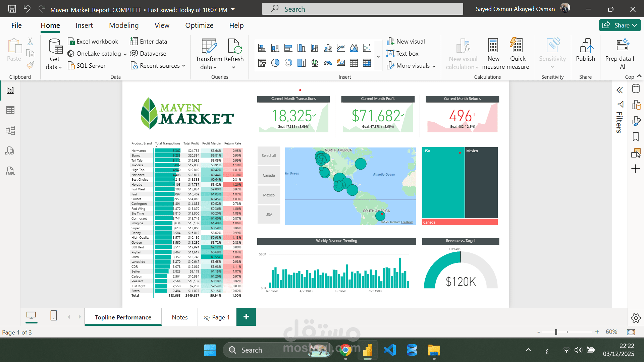Click the Publish icon
644x362 pixels.
[x=585, y=50]
